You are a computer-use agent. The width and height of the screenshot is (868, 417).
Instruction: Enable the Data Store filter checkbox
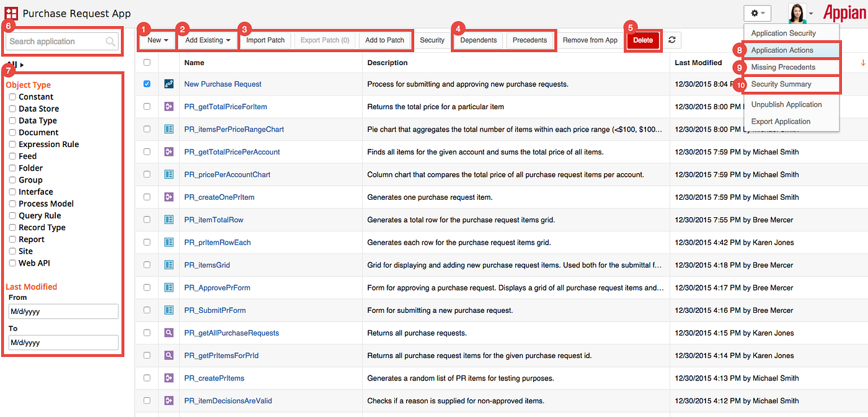coord(12,109)
